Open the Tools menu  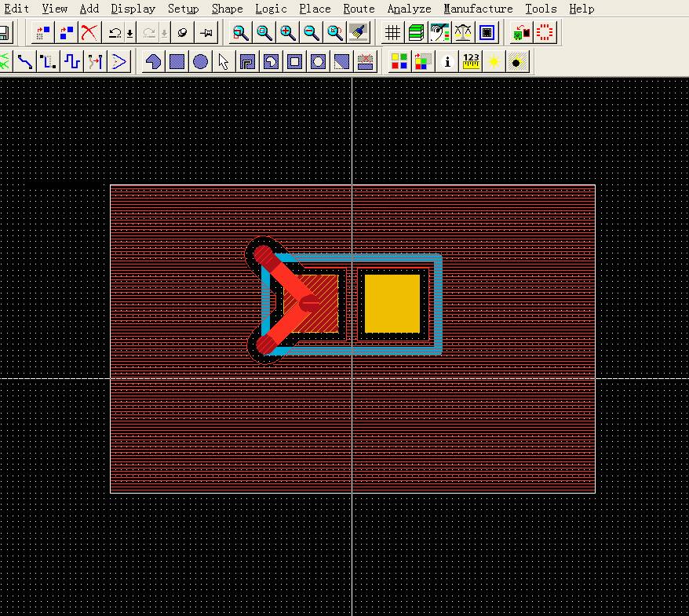[x=541, y=9]
